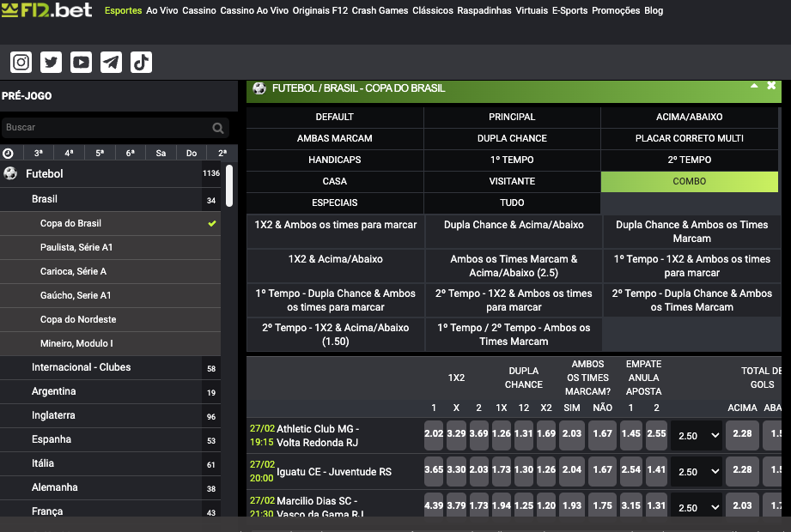This screenshot has height=532, width=791.
Task: Select the COMBO market tab
Action: coord(689,181)
